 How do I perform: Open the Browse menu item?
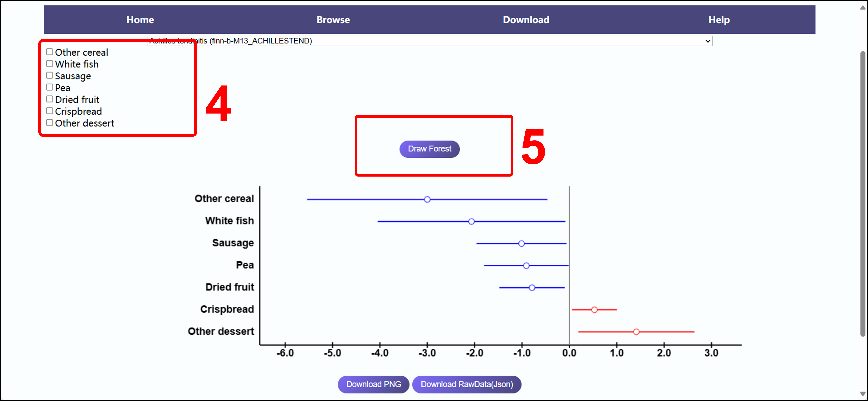(333, 20)
